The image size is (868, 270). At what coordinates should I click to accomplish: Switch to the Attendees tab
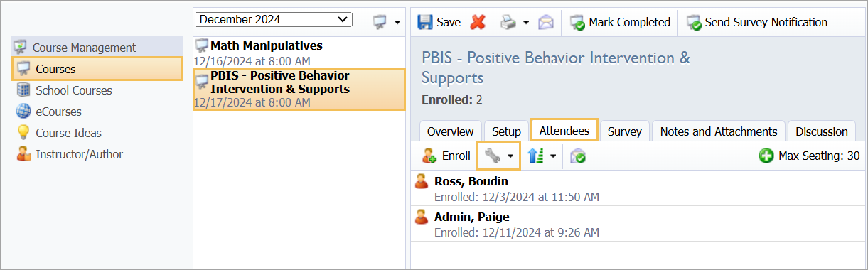564,131
